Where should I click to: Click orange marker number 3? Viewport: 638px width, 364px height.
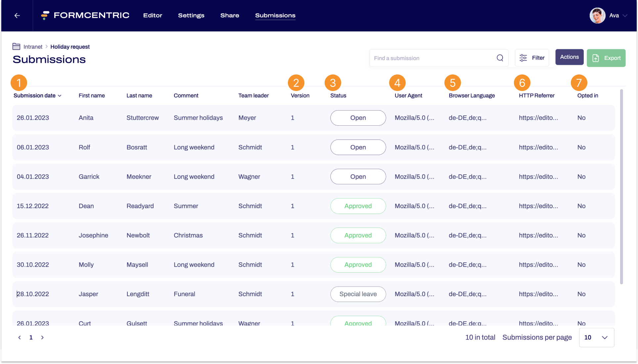coord(333,83)
